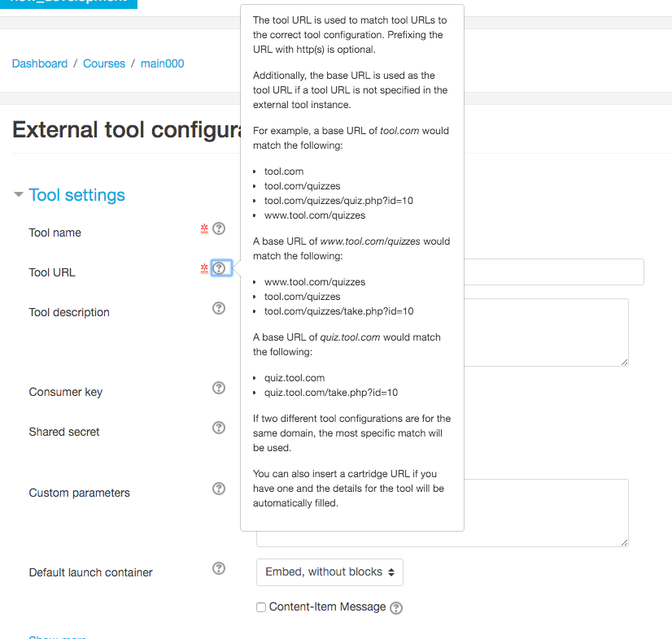Open Content-Item Message help icon

(396, 608)
